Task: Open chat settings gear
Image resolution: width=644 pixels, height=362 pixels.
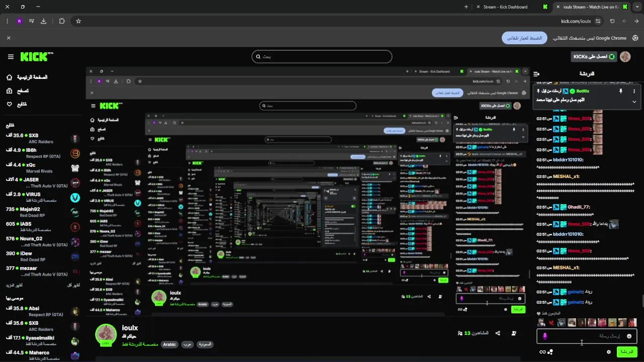Action: [x=609, y=352]
